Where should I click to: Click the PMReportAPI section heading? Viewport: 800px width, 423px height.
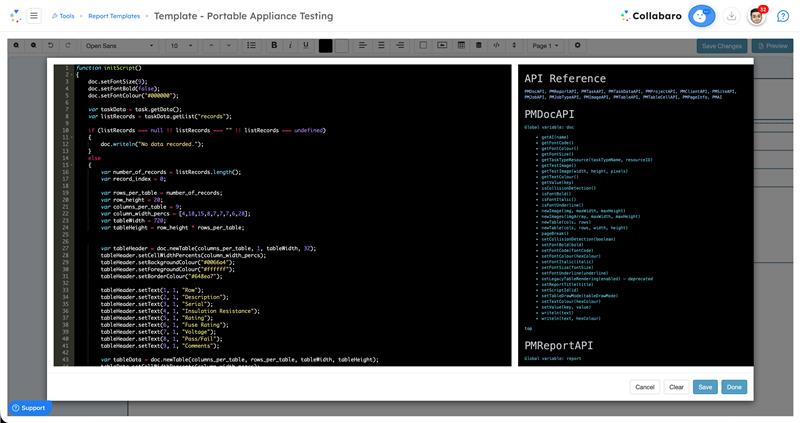tap(559, 345)
